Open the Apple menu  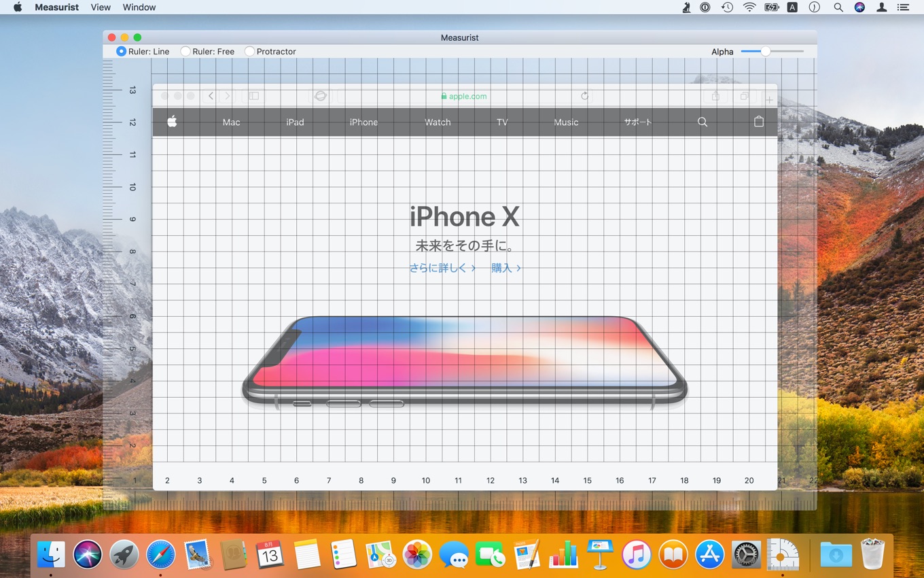[18, 7]
